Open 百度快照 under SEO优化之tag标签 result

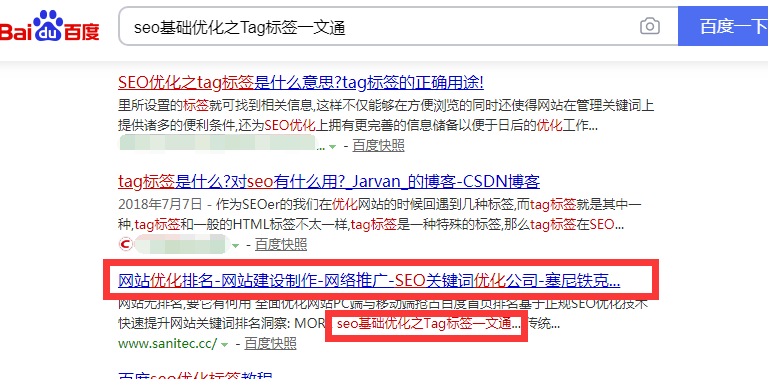[x=378, y=145]
